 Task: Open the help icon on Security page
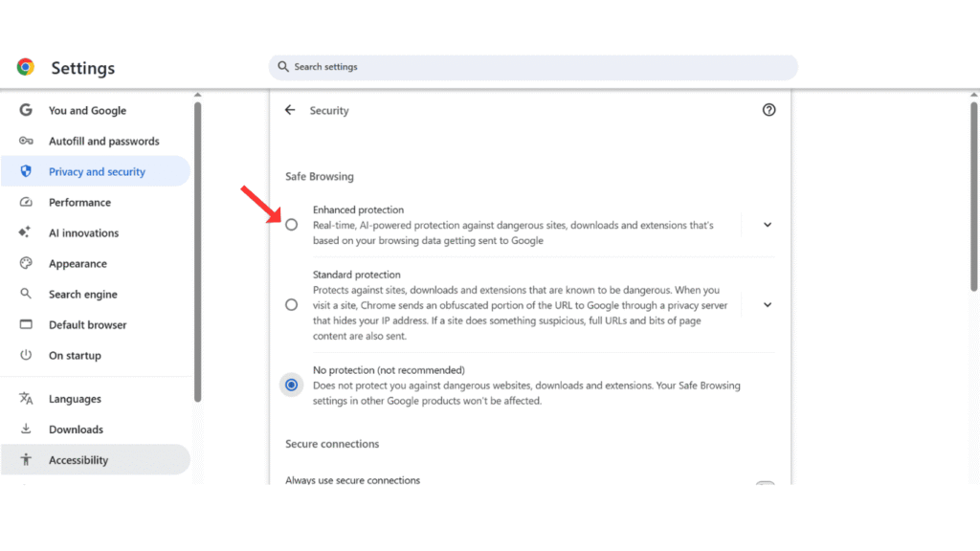(x=768, y=110)
